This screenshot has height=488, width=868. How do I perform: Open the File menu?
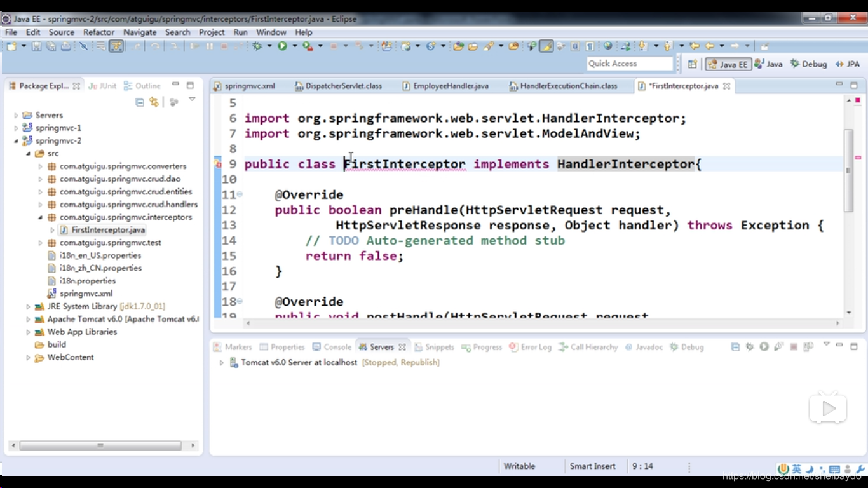11,32
